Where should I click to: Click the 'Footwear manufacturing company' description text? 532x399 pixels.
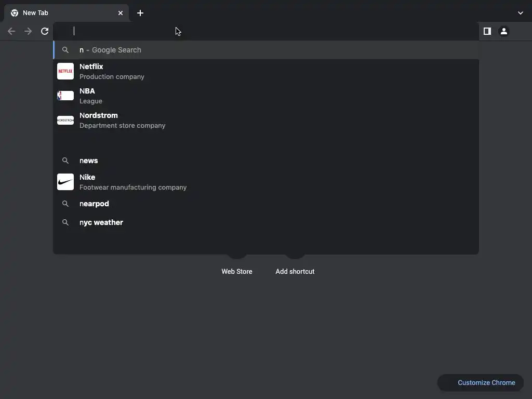coord(132,187)
